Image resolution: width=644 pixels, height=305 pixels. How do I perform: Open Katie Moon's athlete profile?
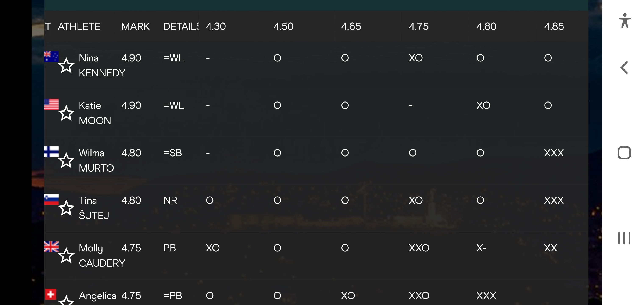click(95, 113)
